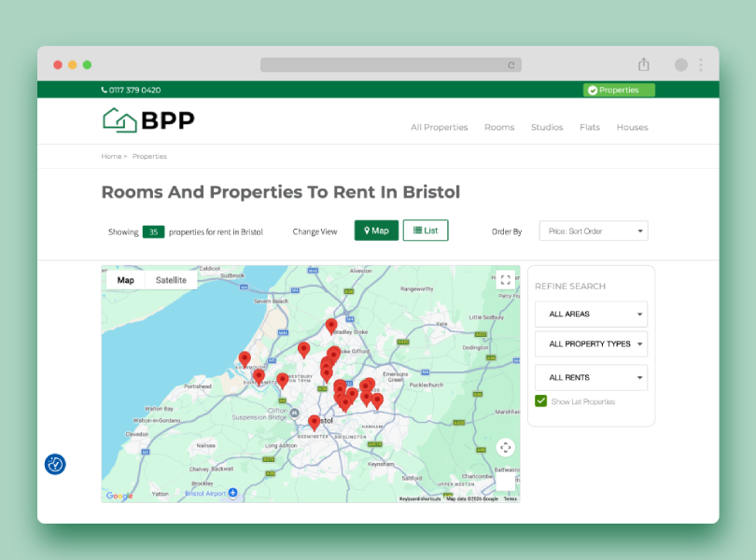
Task: Click the blue accessibility widget icon
Action: (55, 465)
